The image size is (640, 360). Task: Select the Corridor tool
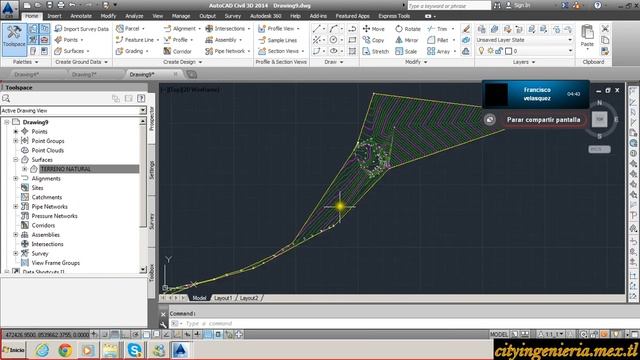point(178,51)
